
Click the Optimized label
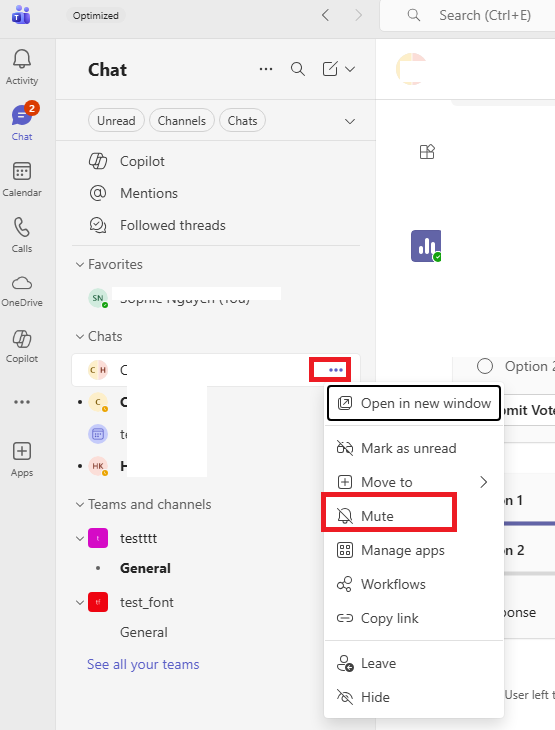coord(95,15)
